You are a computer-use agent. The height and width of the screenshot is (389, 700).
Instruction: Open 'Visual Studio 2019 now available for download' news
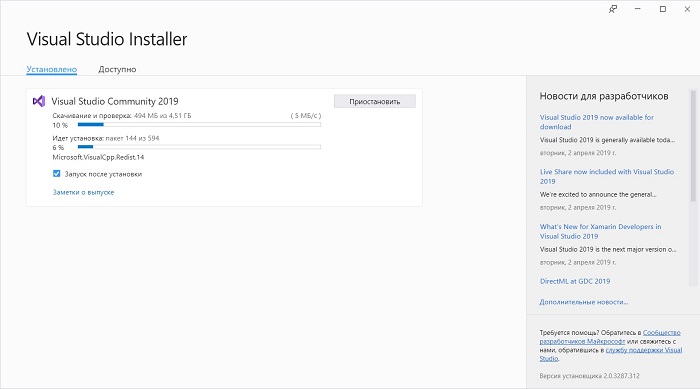596,122
